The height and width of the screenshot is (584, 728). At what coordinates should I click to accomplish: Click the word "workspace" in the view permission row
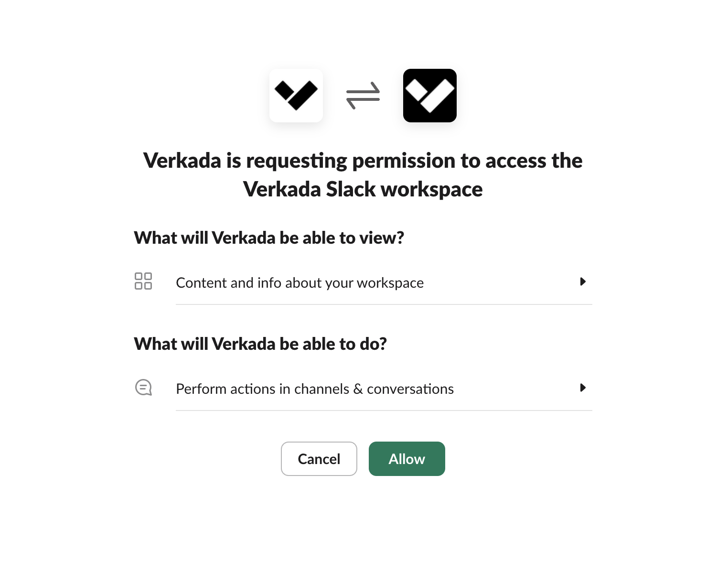coord(390,283)
